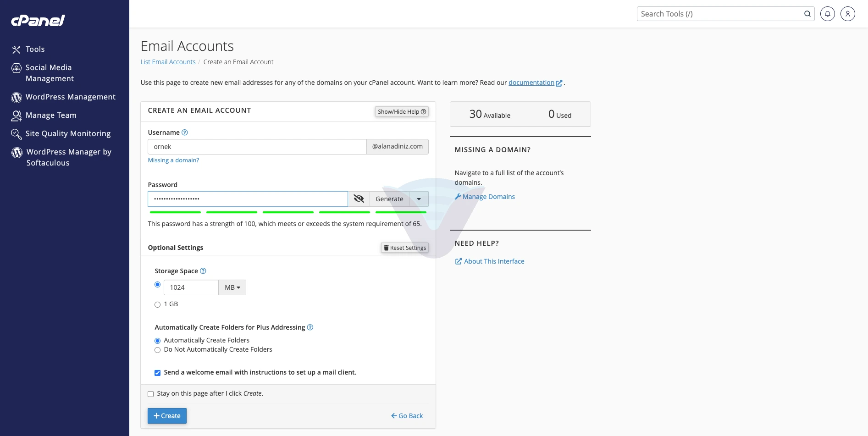Click Show/Hide Help button

pyautogui.click(x=402, y=111)
